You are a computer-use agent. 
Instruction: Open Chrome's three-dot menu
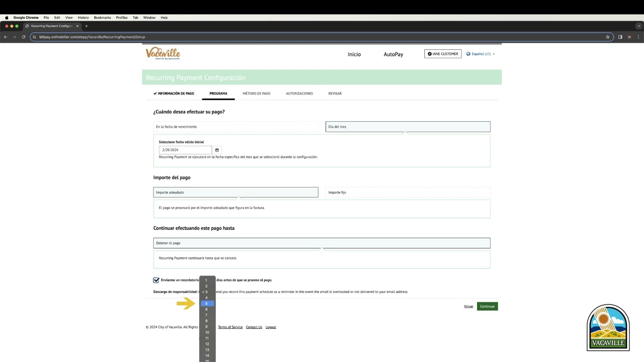click(x=638, y=37)
